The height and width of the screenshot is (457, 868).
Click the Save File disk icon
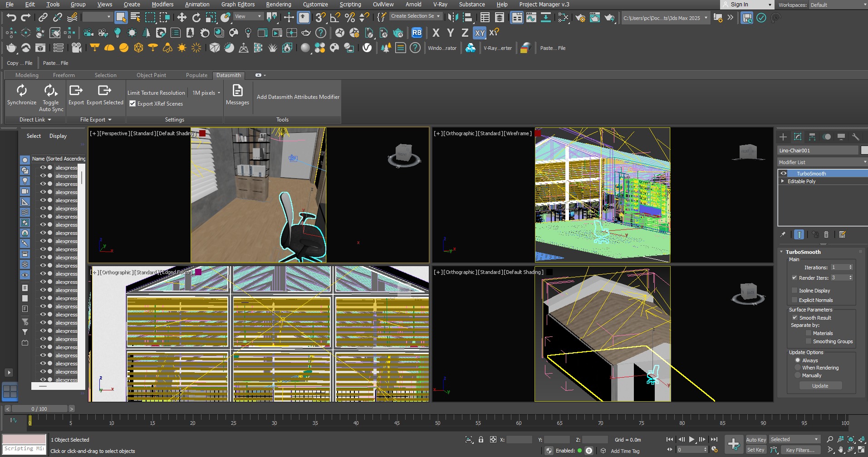click(746, 18)
